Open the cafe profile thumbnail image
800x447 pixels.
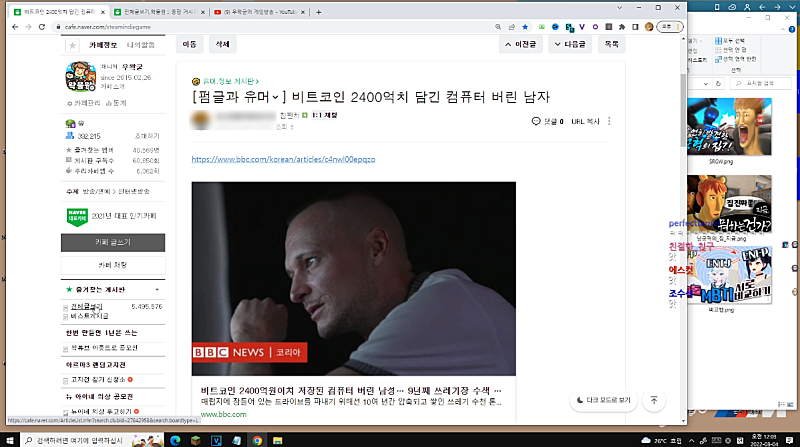click(x=81, y=77)
